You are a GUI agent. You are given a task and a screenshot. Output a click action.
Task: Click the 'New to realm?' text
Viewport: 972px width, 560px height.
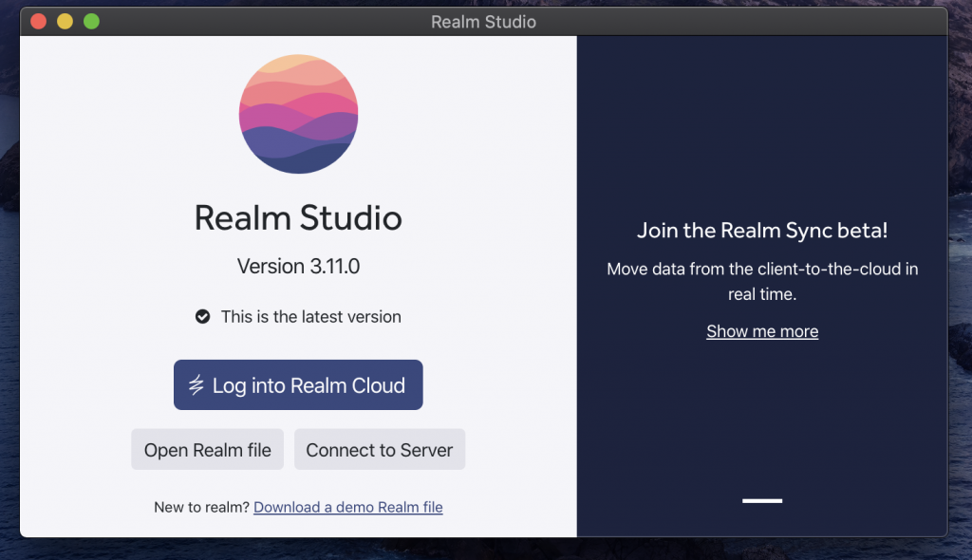tap(201, 507)
